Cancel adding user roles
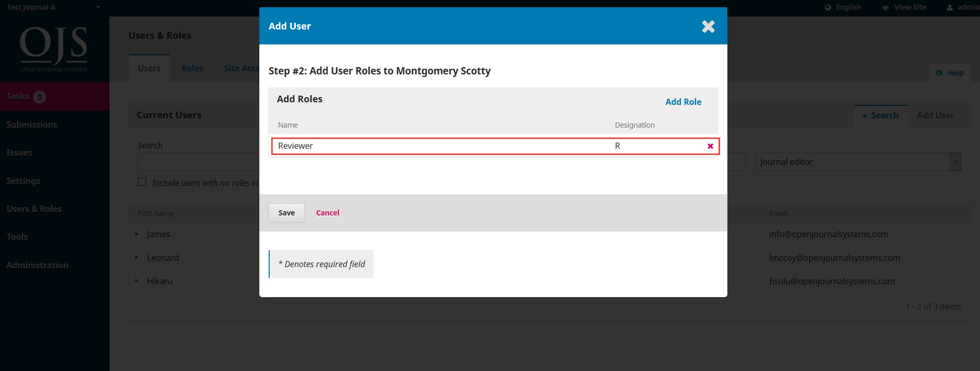This screenshot has width=980, height=371. (328, 213)
